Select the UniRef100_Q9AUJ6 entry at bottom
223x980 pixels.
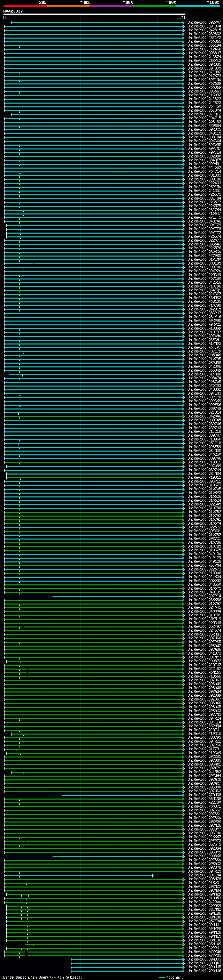[x=204, y=971]
